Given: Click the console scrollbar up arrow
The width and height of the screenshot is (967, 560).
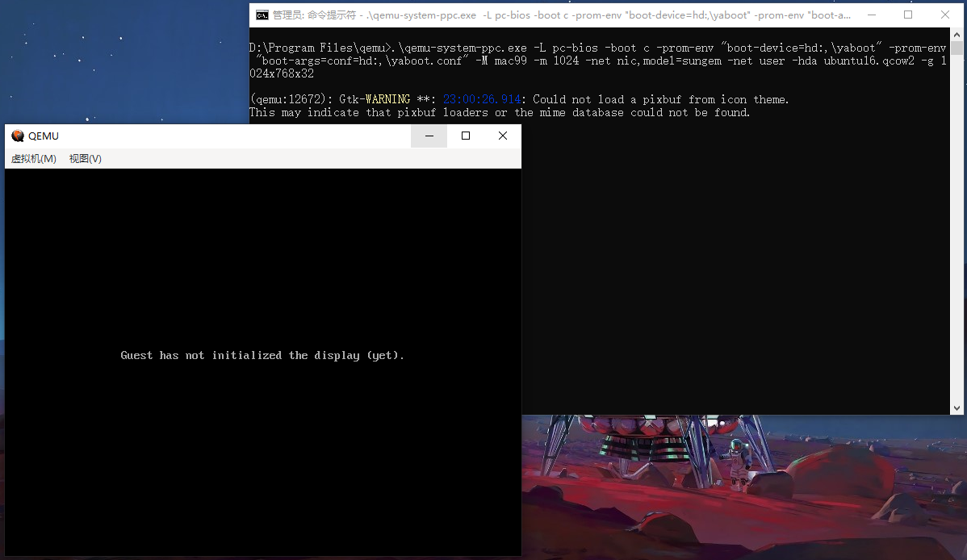Looking at the screenshot, I should [957, 34].
